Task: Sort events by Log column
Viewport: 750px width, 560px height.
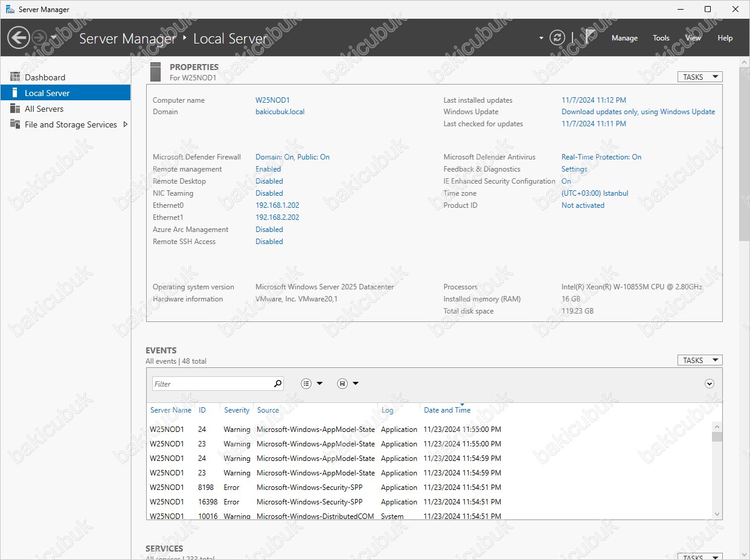Action: click(x=388, y=410)
